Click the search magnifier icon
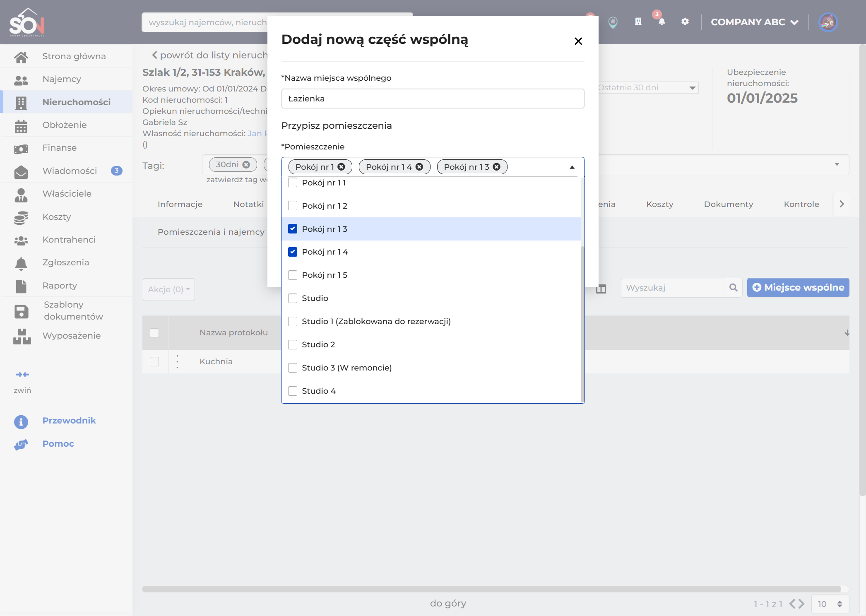The image size is (866, 616). click(733, 287)
